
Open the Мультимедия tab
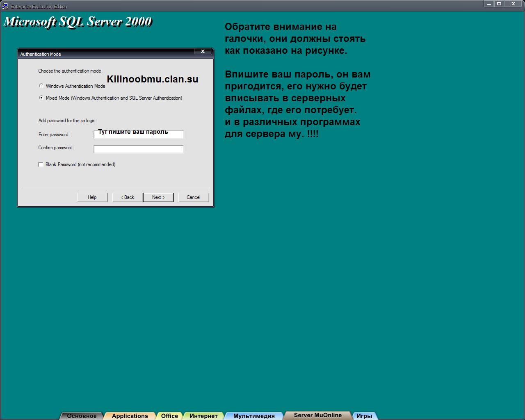pyautogui.click(x=254, y=416)
